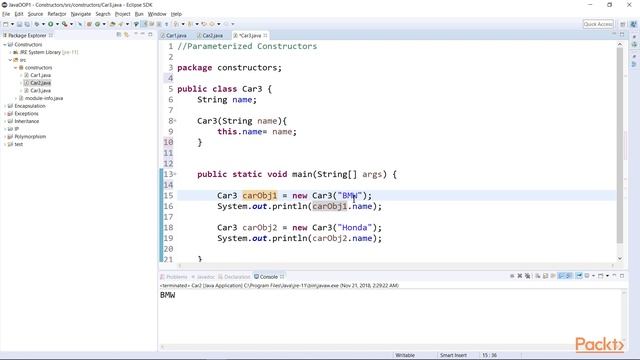
Task: Close the Car3.java editor tab
Action: coord(265,36)
